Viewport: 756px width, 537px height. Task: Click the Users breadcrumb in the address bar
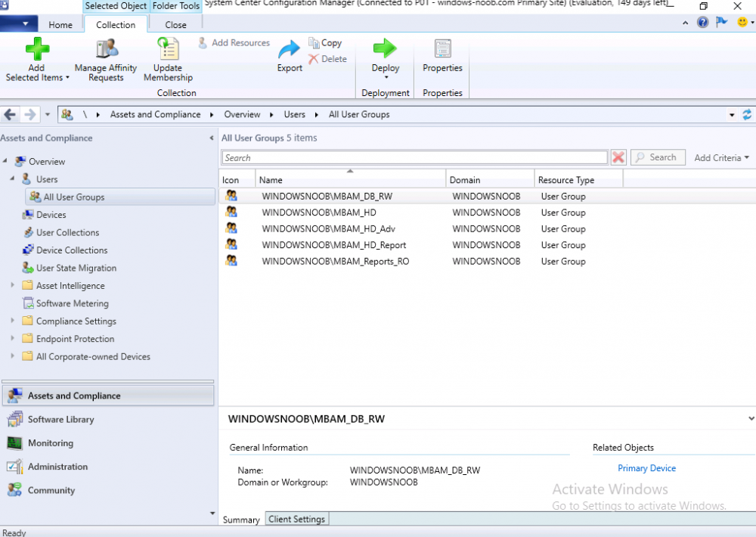click(x=294, y=114)
